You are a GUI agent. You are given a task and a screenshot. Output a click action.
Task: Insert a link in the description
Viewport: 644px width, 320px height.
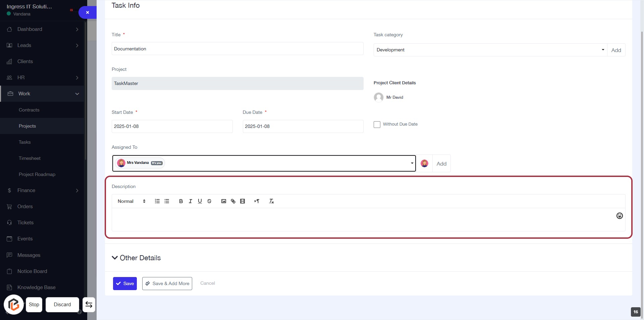tap(233, 201)
